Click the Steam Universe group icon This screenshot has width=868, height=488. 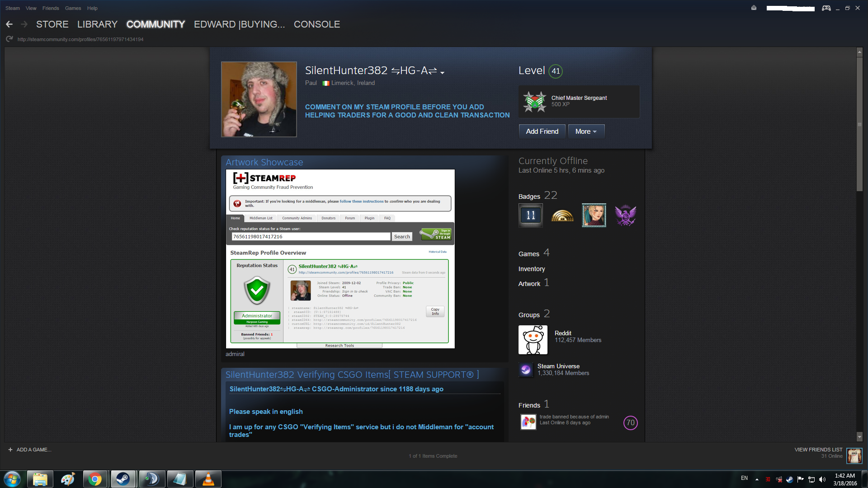525,370
